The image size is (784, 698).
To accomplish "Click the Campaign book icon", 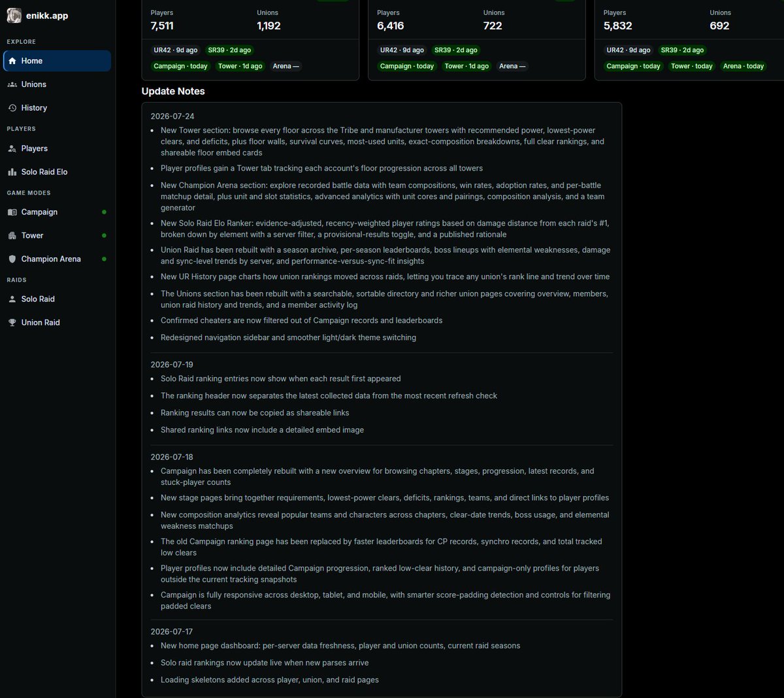I will pos(12,212).
